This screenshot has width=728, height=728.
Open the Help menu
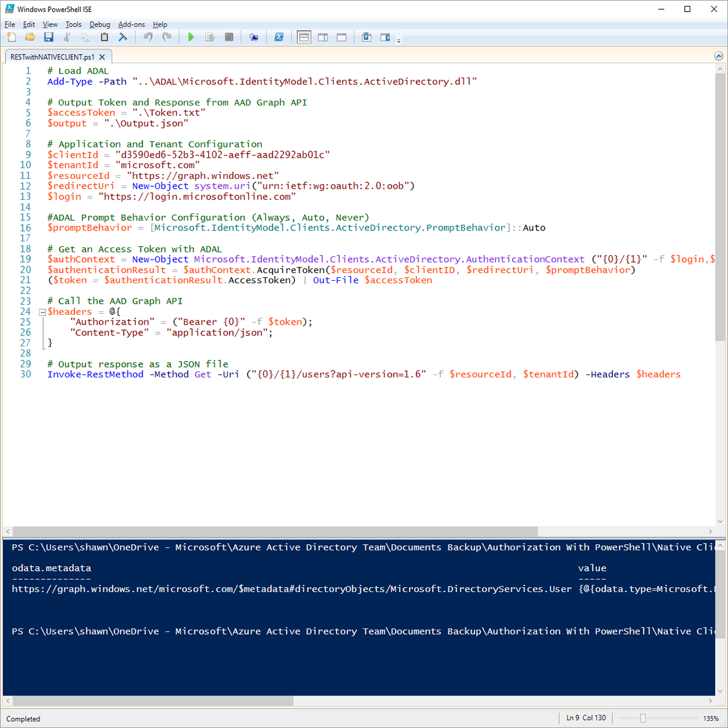[160, 24]
